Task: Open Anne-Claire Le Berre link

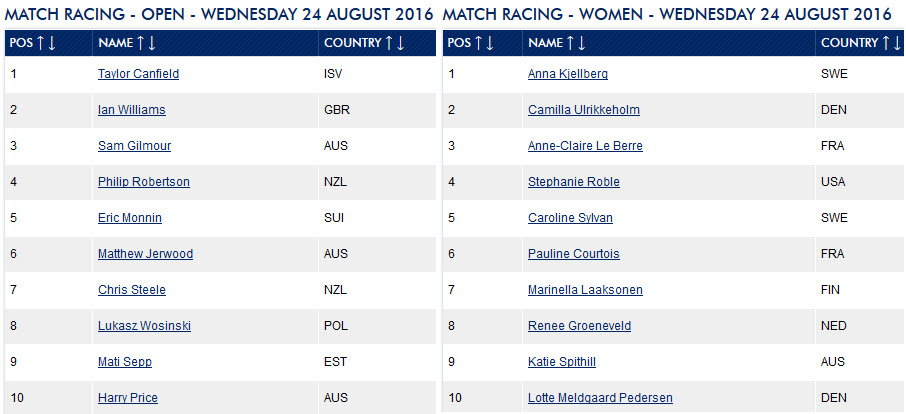Action: (x=585, y=146)
